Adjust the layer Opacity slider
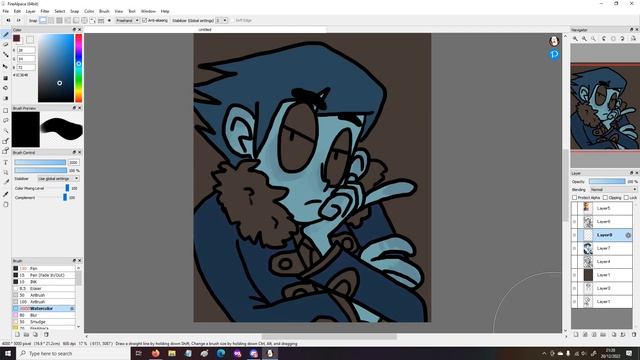 (x=607, y=182)
